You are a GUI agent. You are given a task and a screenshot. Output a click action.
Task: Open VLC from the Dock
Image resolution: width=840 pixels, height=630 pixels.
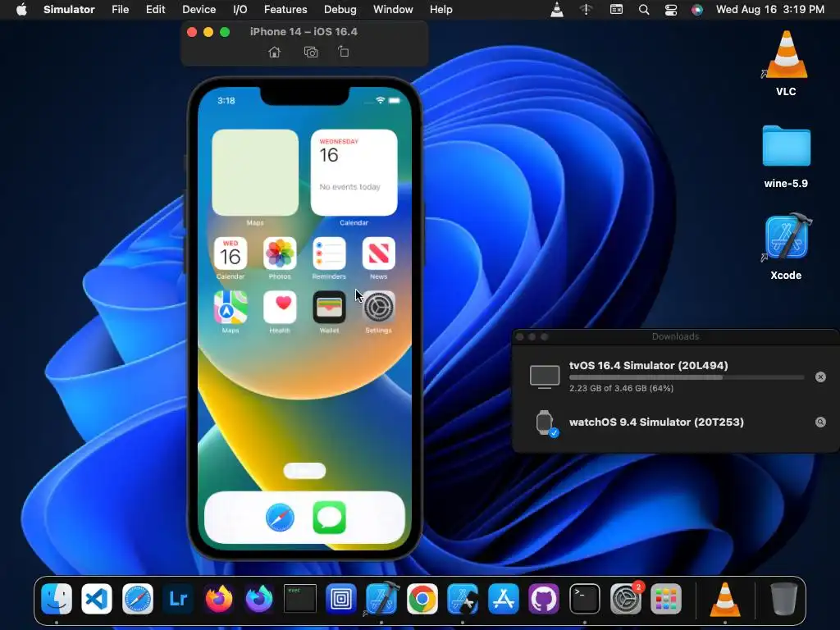click(725, 598)
